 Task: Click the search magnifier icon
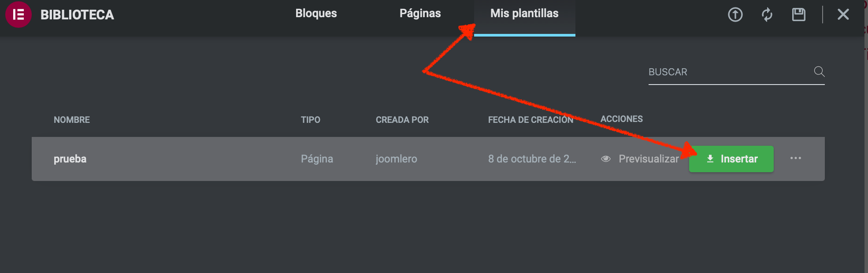coord(819,71)
